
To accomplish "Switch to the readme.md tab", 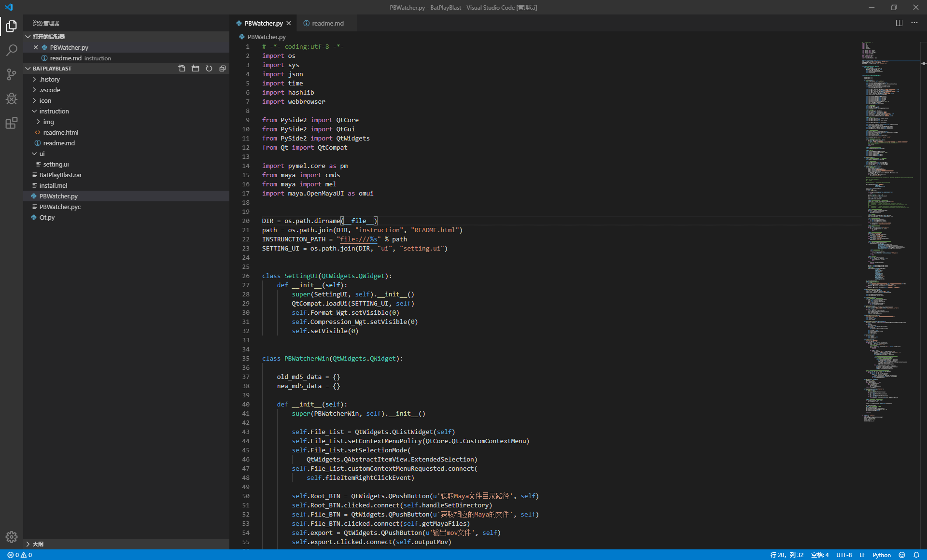I will (x=327, y=23).
